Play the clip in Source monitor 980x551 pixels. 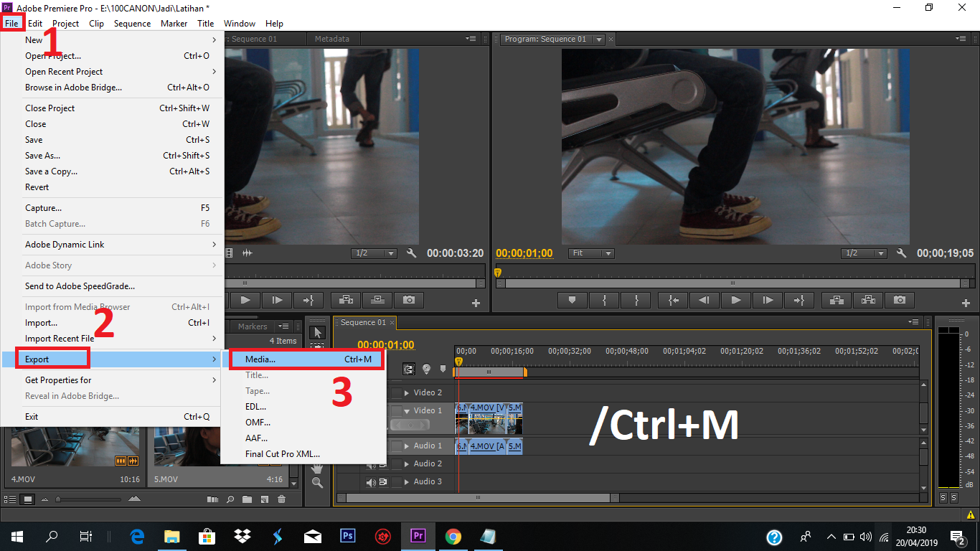coord(245,301)
